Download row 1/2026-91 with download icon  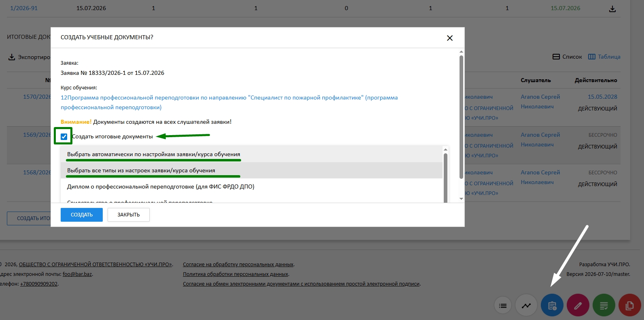point(612,9)
